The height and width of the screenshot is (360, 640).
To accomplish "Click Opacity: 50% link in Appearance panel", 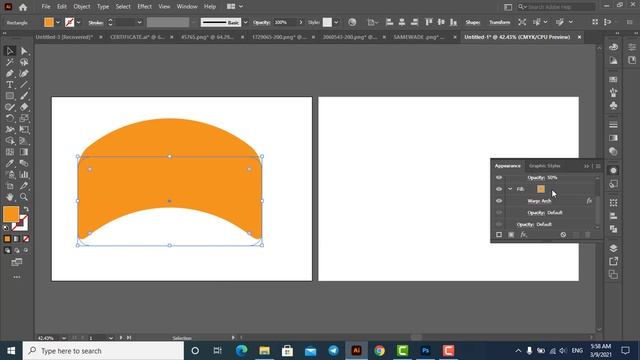I will pyautogui.click(x=542, y=178).
